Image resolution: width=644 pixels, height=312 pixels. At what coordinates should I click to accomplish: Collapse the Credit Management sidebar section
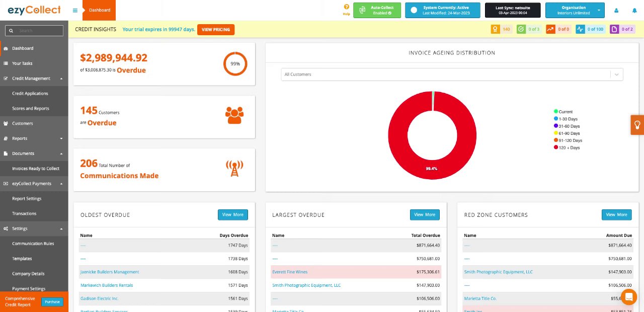pyautogui.click(x=34, y=79)
